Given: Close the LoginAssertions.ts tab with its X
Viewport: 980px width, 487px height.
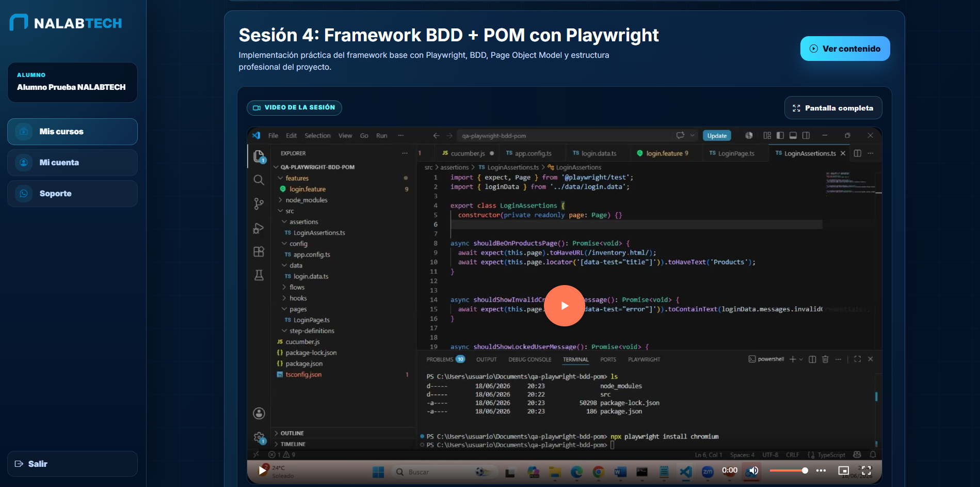Looking at the screenshot, I should (x=843, y=153).
